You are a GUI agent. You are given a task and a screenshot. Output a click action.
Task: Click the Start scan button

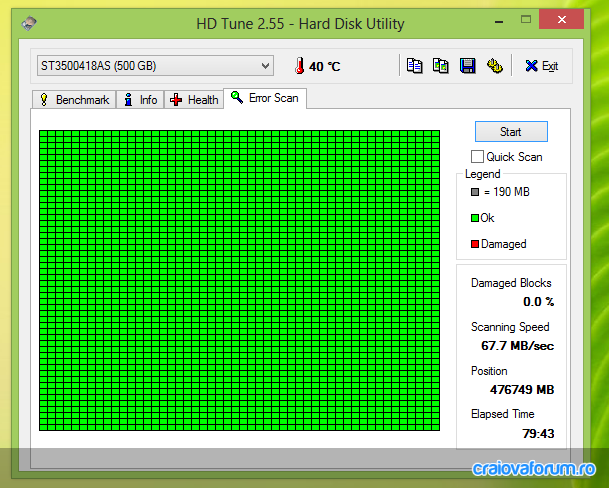(511, 132)
